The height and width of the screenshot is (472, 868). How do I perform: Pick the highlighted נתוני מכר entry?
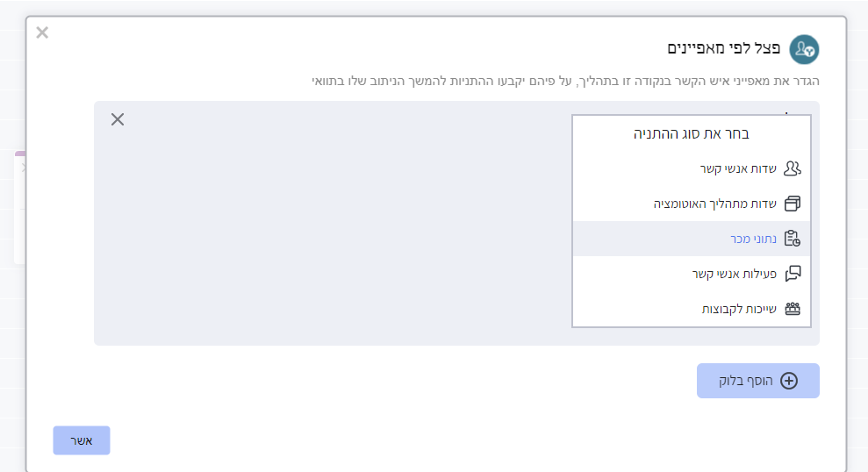point(692,239)
